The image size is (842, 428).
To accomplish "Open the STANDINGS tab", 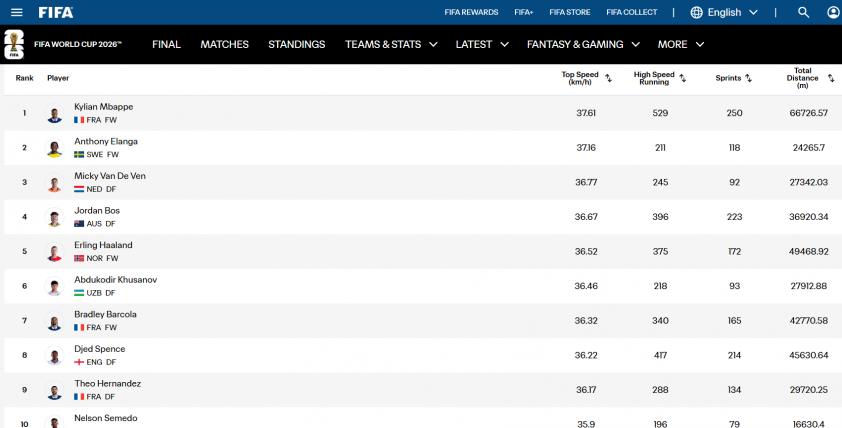I will point(296,45).
